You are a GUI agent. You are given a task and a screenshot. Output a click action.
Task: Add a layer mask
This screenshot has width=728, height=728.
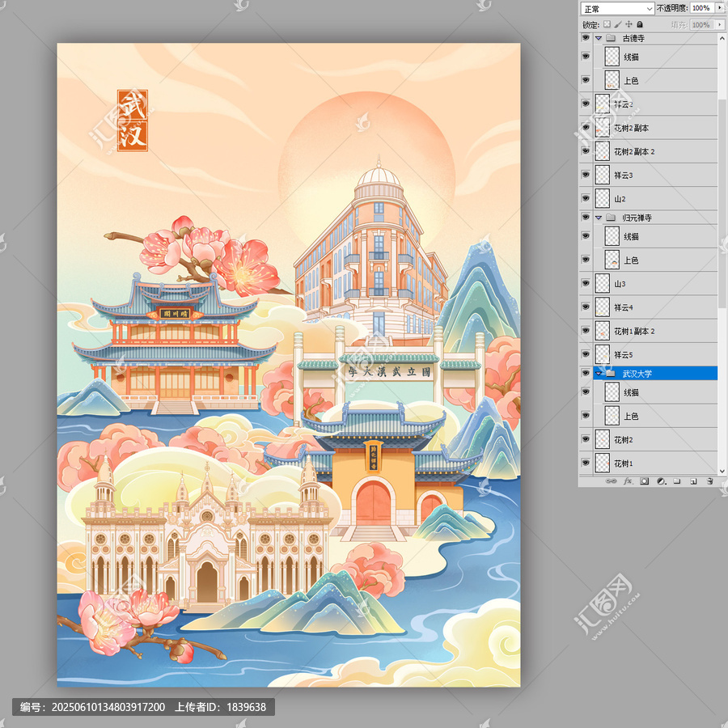tap(645, 481)
